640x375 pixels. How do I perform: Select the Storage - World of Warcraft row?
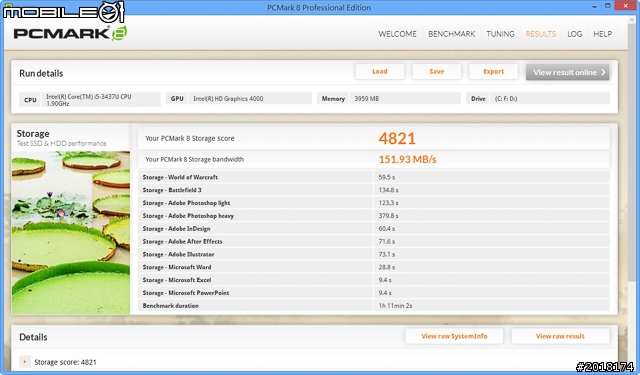[374, 177]
